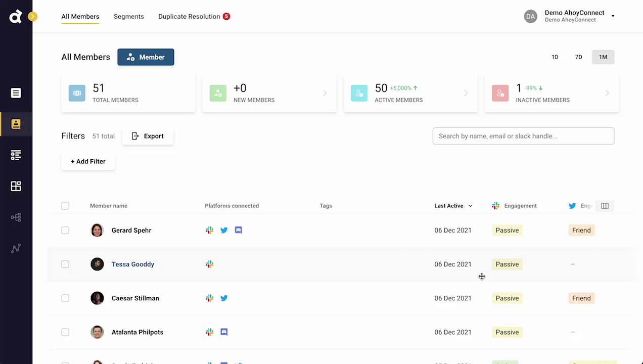This screenshot has height=364, width=643.
Task: Open Tessa Gooddy's member profile
Action: (x=133, y=264)
